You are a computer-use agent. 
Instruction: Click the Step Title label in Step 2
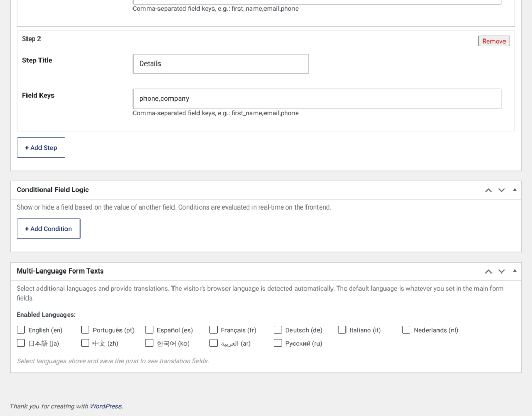37,60
